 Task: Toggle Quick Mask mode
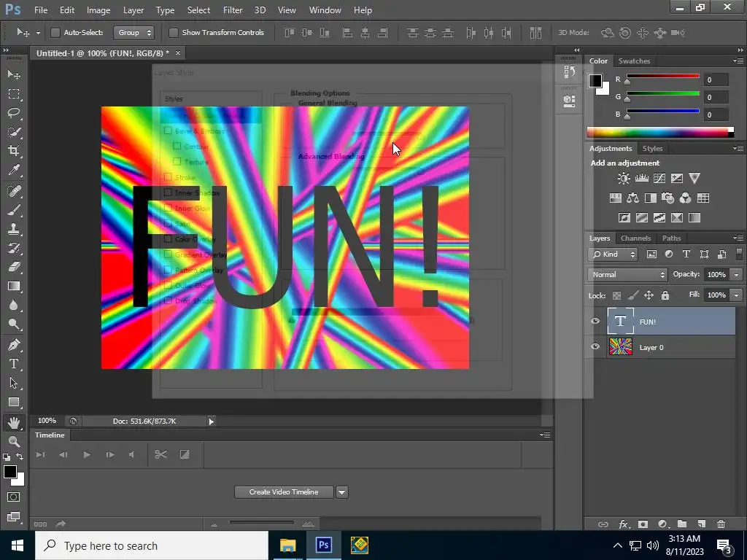click(14, 497)
